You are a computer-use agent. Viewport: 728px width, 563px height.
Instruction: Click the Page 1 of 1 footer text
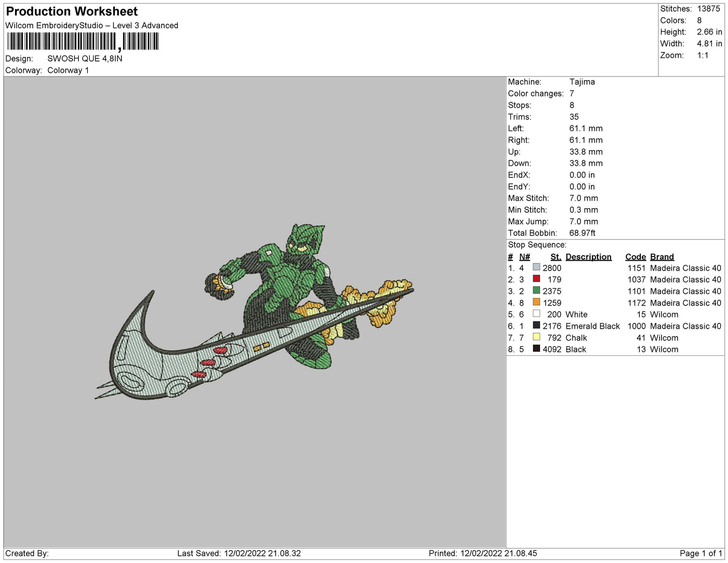point(700,553)
